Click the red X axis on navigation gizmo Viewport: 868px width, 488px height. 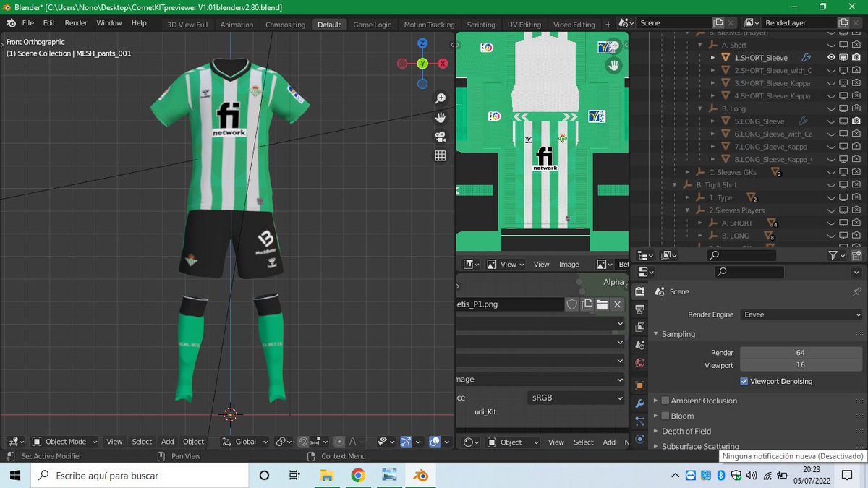pos(443,64)
